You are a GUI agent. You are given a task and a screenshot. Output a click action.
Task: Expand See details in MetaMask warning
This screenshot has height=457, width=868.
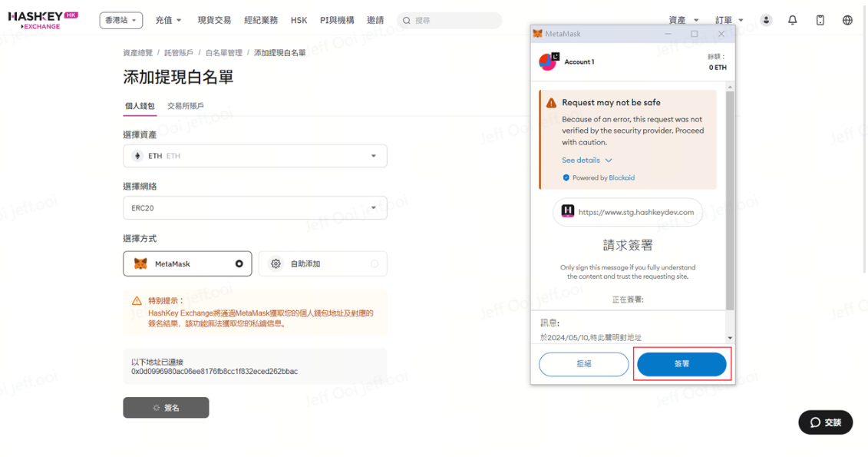pos(587,160)
